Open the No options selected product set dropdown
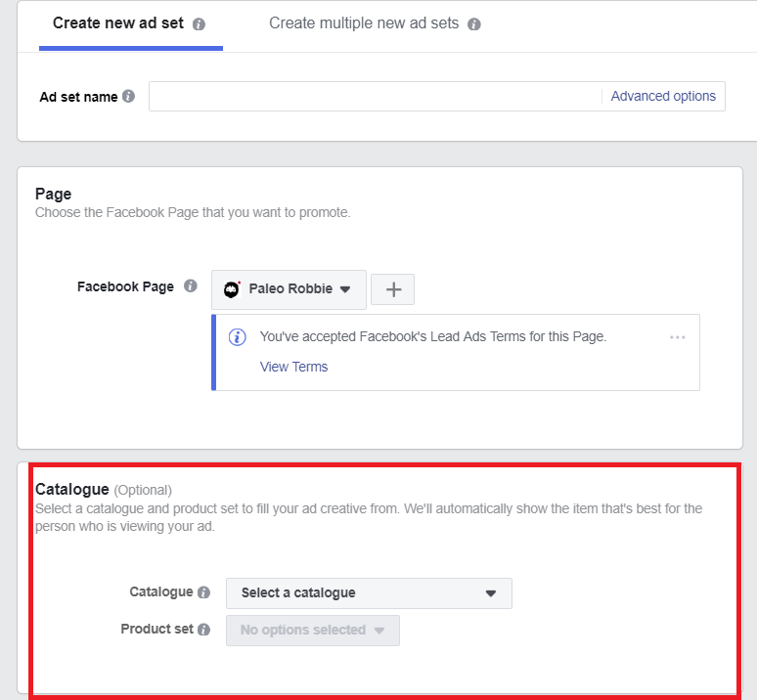 coord(312,630)
